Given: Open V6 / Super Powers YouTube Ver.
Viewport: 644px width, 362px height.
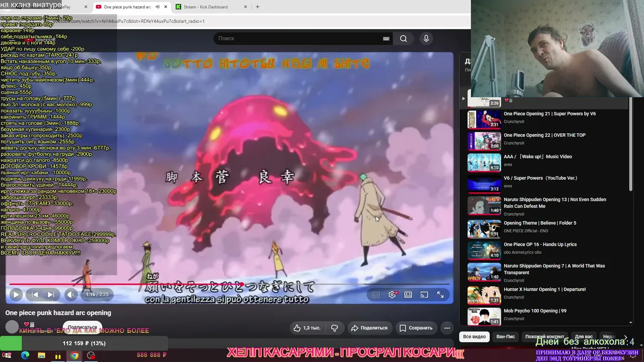Looking at the screenshot, I should pyautogui.click(x=540, y=178).
